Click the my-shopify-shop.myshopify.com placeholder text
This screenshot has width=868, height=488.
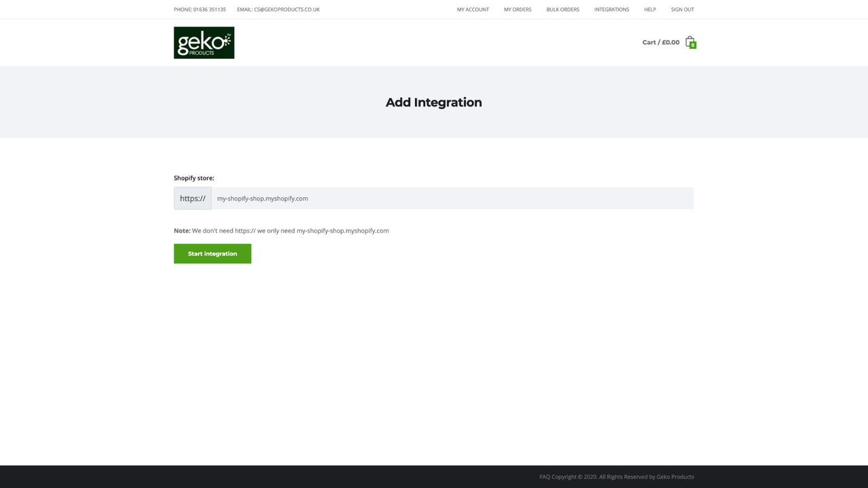pyautogui.click(x=262, y=198)
